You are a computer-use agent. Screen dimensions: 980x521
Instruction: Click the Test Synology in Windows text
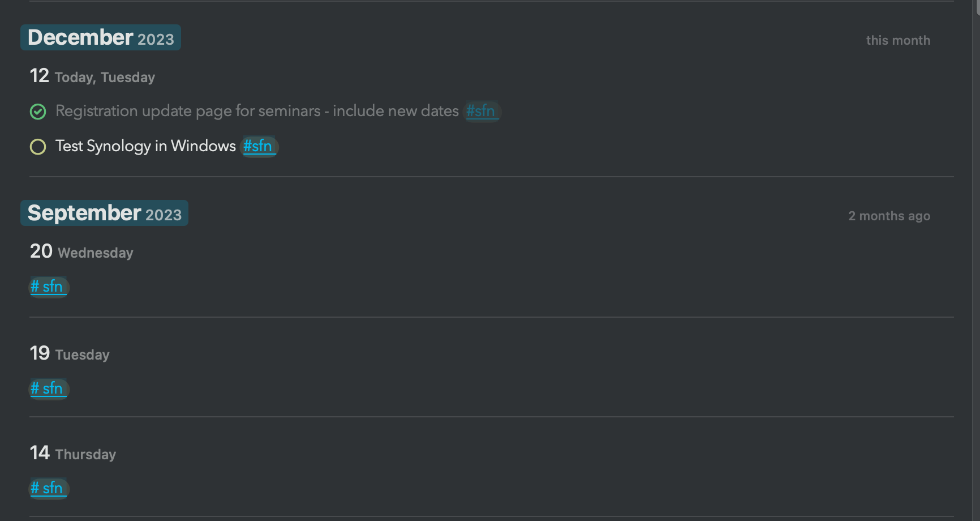(145, 146)
